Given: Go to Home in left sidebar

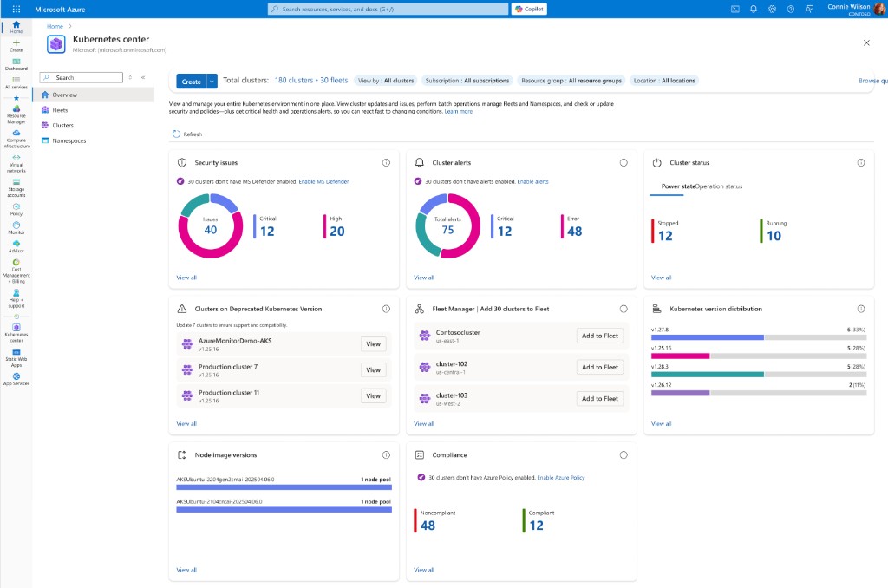Looking at the screenshot, I should tap(16, 27).
